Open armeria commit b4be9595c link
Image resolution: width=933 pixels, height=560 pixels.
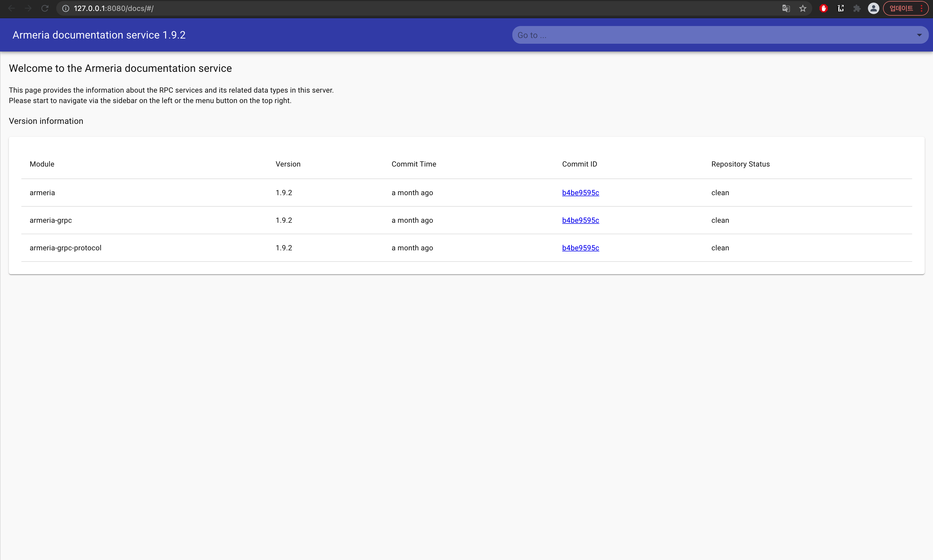coord(581,193)
